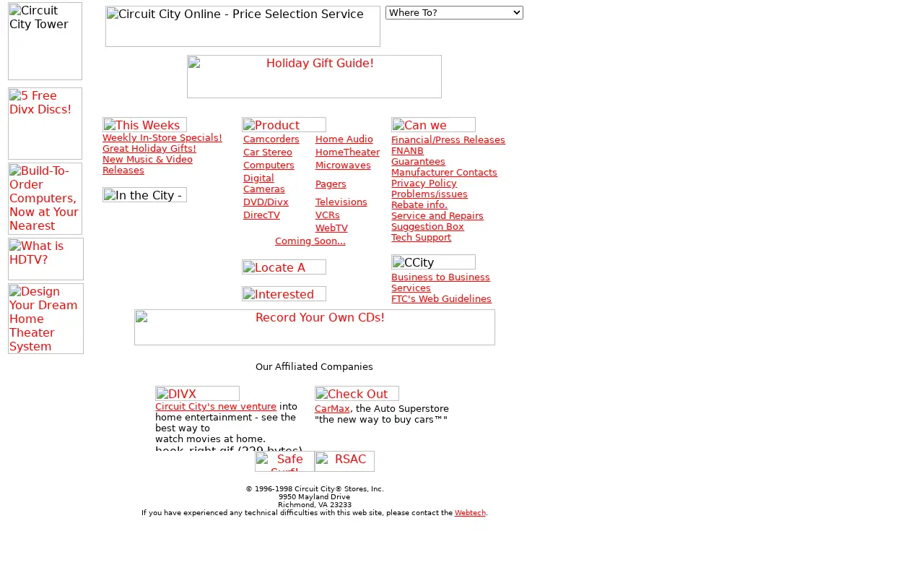Click the Can we image heading
The width and height of the screenshot is (924, 578).
(x=433, y=125)
